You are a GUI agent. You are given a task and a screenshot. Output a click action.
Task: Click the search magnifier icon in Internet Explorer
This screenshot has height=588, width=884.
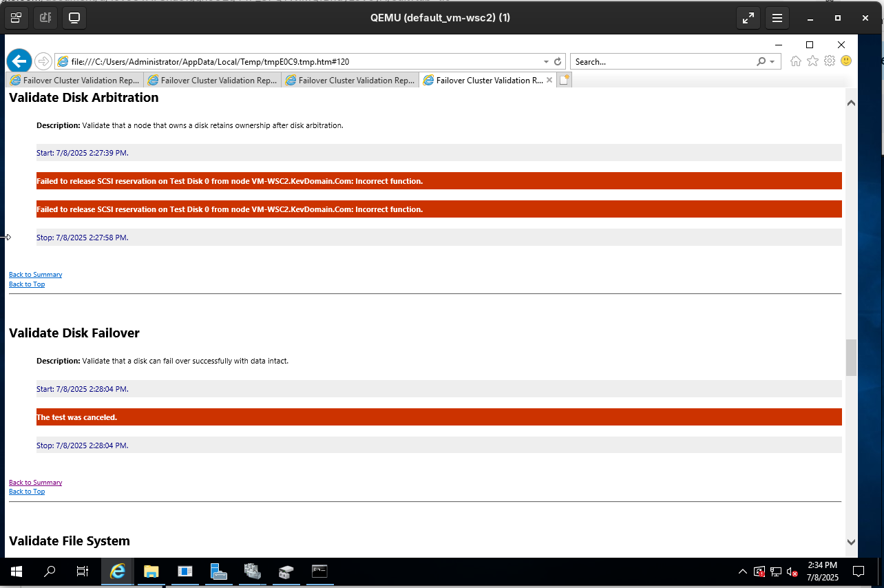point(761,61)
